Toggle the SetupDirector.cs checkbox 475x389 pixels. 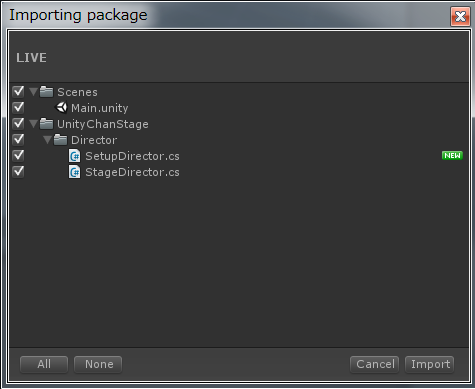coord(18,156)
